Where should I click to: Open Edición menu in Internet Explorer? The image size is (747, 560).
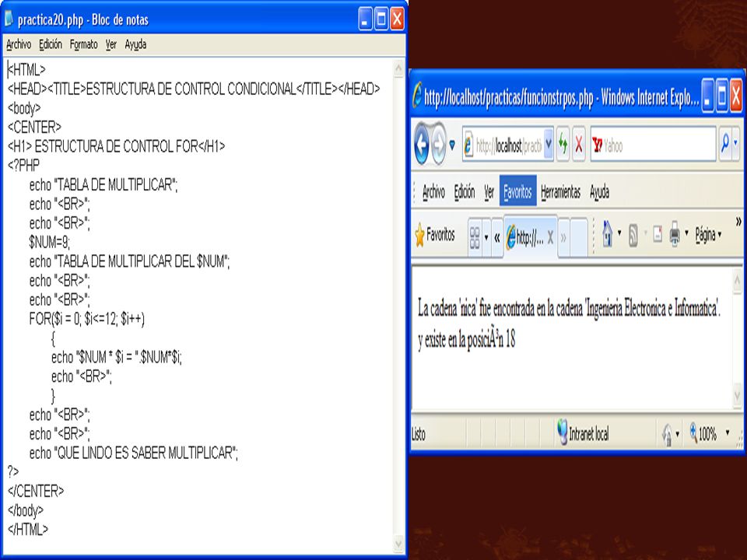(x=465, y=192)
